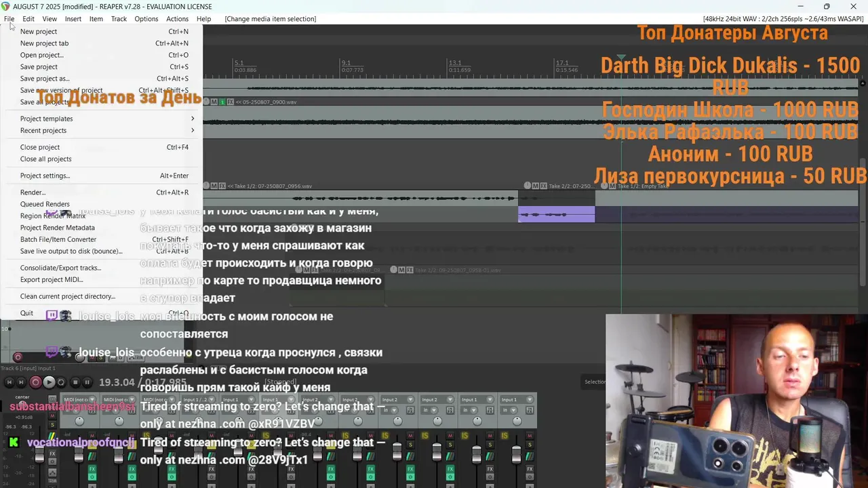Choose Open project... from File menu
Viewport: 868px width, 488px height.
41,55
